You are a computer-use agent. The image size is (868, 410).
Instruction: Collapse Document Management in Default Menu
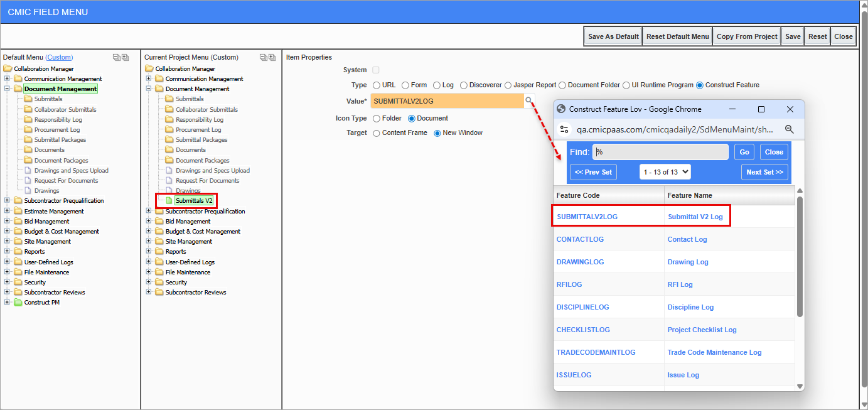pos(8,89)
